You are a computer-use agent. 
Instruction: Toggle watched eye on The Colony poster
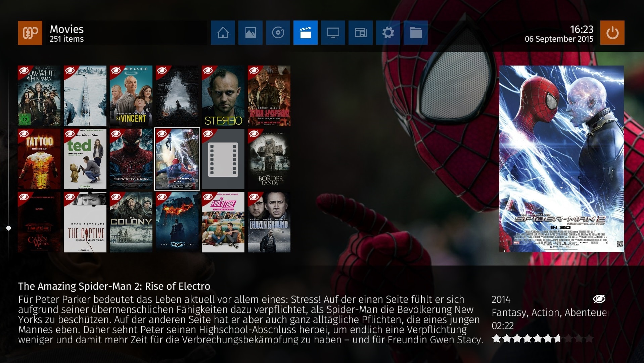coord(116,197)
